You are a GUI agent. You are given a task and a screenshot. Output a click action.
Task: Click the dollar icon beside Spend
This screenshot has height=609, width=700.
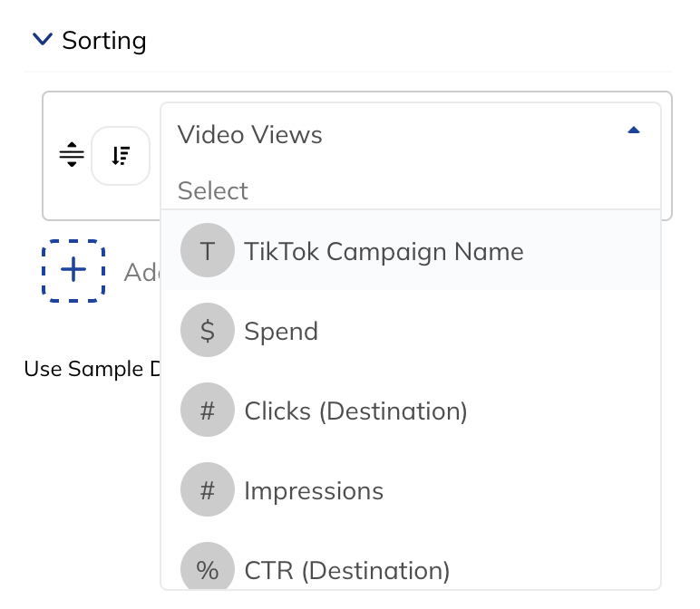point(208,330)
